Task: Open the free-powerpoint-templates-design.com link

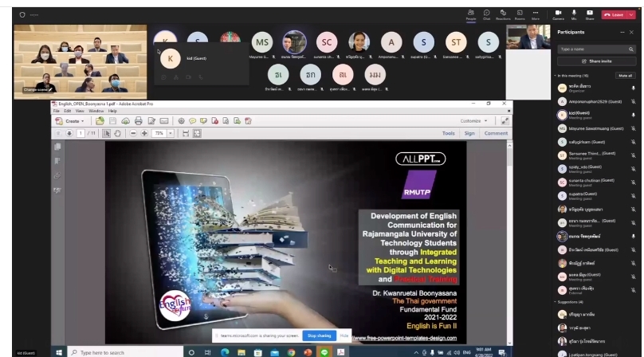Action: (x=405, y=338)
